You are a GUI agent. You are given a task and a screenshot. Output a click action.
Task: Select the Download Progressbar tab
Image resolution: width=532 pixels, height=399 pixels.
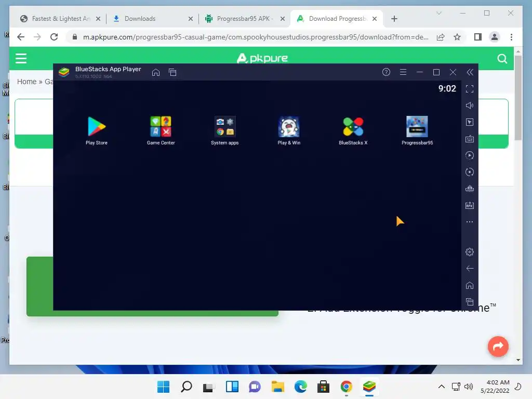(337, 19)
